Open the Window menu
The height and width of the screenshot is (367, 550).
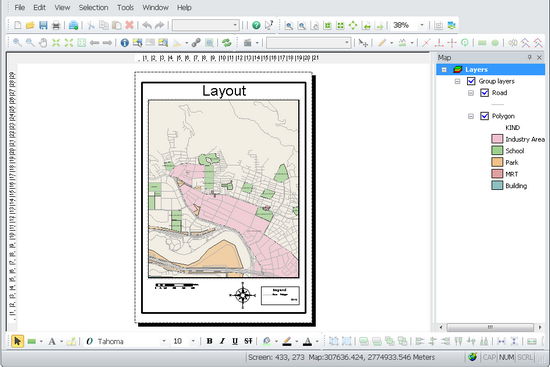[x=155, y=7]
